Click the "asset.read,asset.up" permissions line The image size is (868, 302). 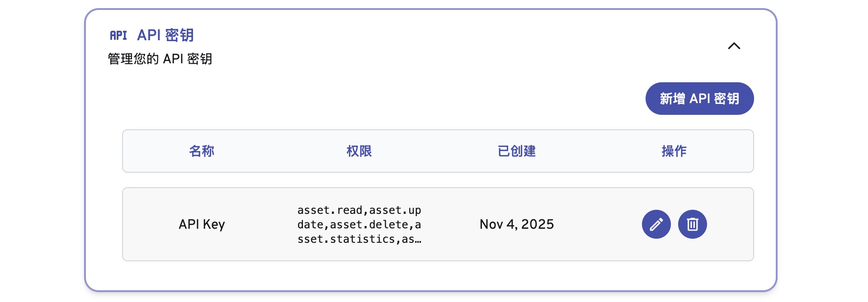click(359, 210)
